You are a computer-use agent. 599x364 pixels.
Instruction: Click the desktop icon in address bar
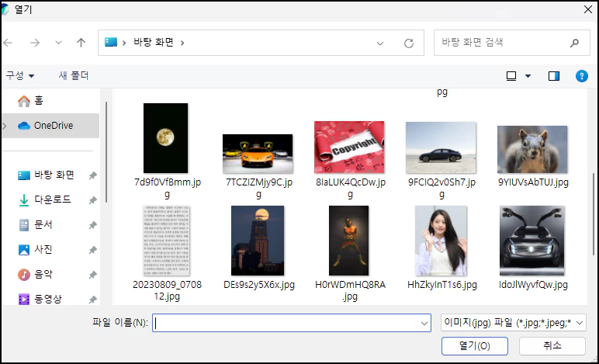pos(111,43)
